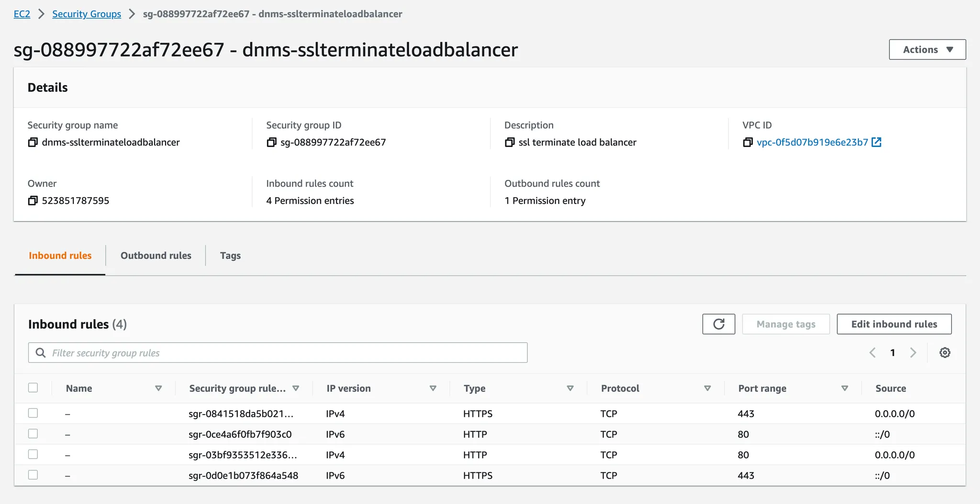
Task: Switch to the Outbound rules tab
Action: pyautogui.click(x=156, y=256)
